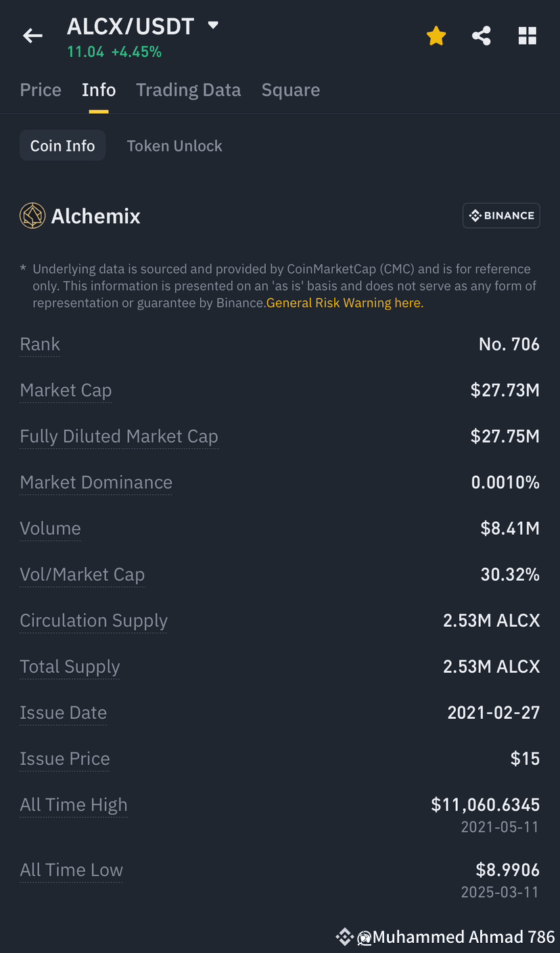Image resolution: width=560 pixels, height=953 pixels.
Task: Tap the Vol/Market Cap label
Action: 83,575
